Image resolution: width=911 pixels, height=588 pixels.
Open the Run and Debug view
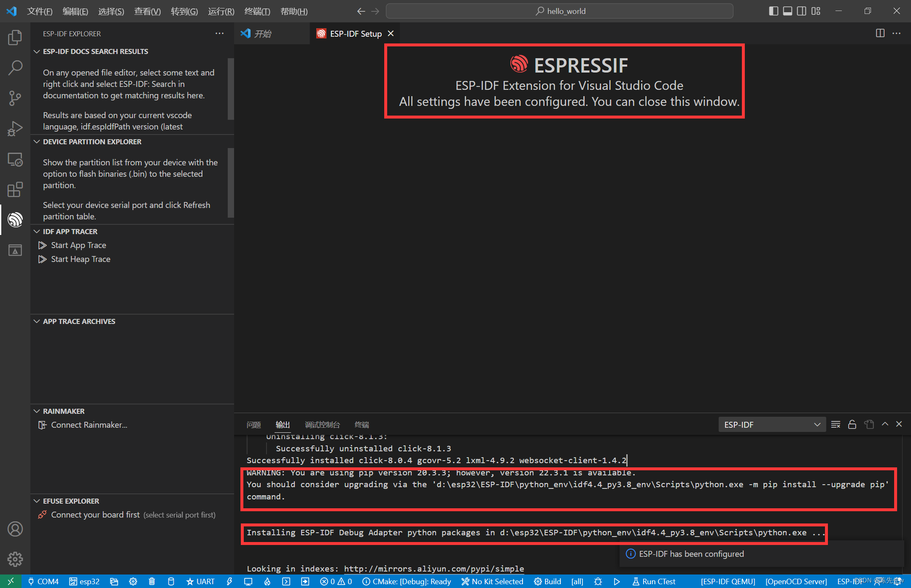(15, 129)
